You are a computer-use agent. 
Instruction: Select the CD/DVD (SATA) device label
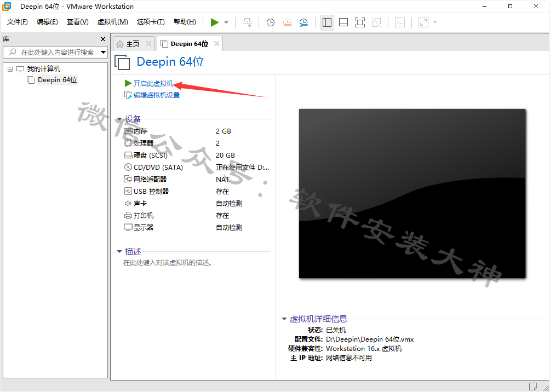point(158,167)
